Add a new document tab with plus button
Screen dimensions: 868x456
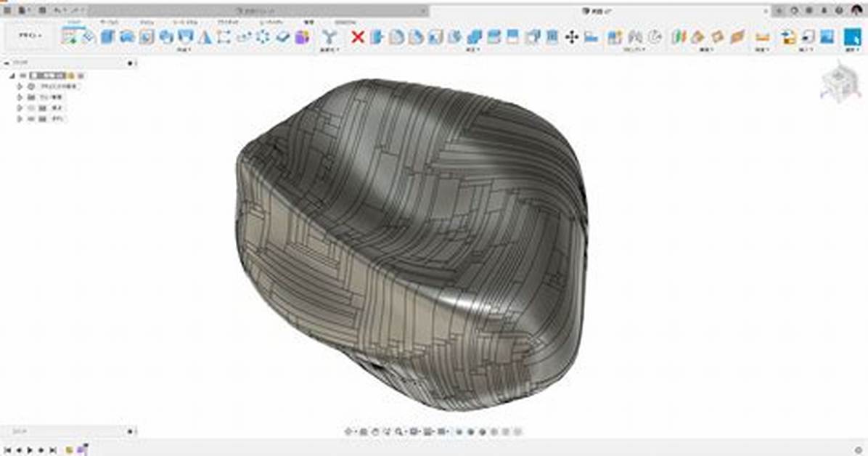[779, 10]
